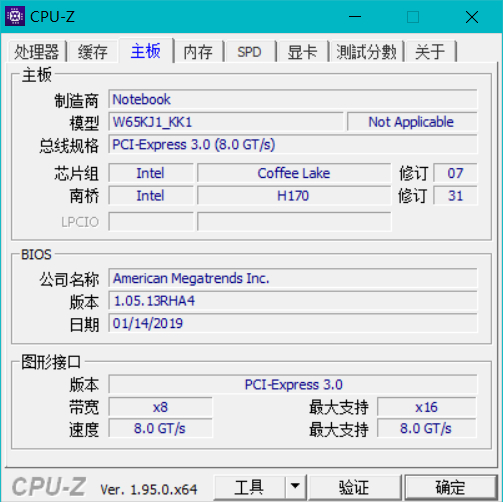Close the CPU-Z window

click(472, 16)
